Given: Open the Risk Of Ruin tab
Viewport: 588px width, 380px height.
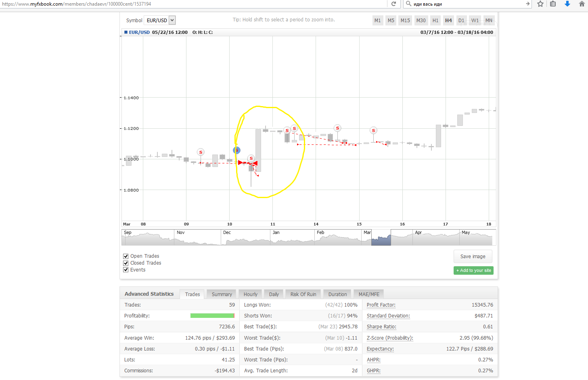Looking at the screenshot, I should coord(303,294).
